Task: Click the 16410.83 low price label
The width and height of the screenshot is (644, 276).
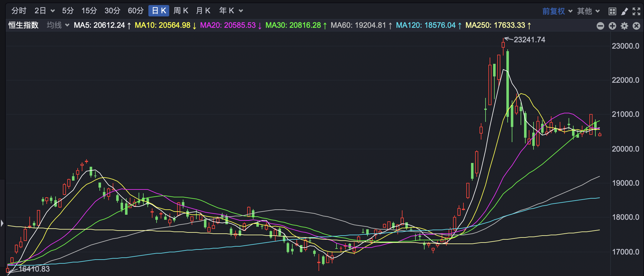Action: click(x=34, y=269)
